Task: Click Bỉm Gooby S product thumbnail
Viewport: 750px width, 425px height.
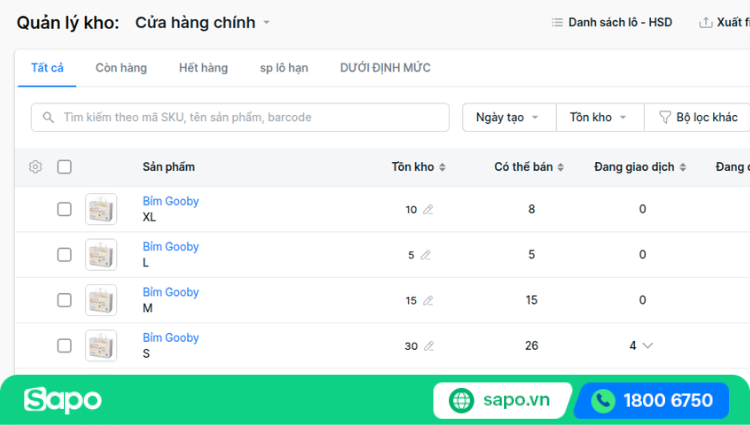Action: [101, 345]
